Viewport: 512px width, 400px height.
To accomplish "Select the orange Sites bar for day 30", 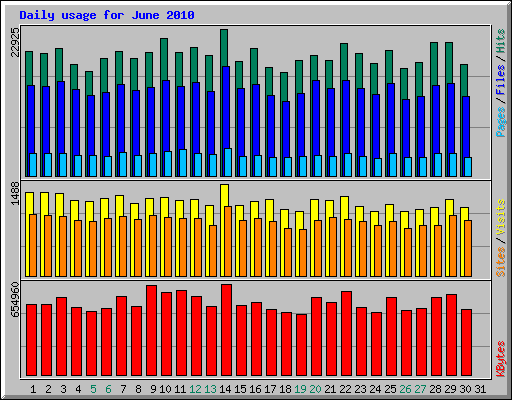I will pyautogui.click(x=468, y=248).
